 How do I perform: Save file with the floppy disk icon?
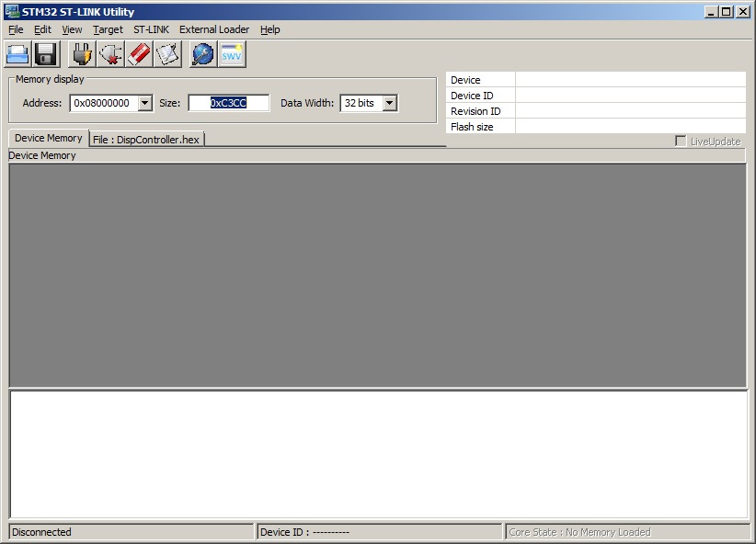pyautogui.click(x=46, y=54)
